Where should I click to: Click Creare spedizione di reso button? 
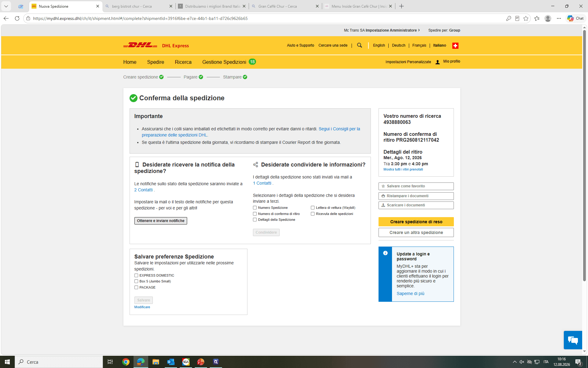click(416, 222)
